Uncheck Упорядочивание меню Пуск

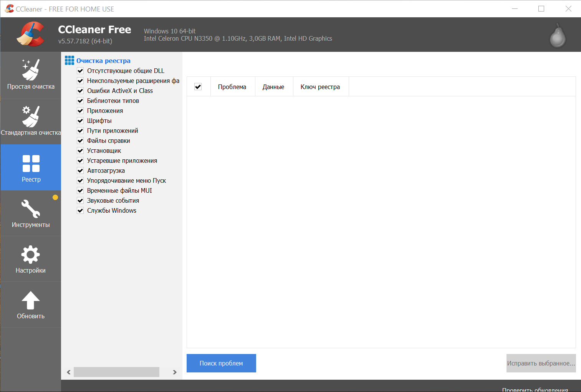[x=80, y=180]
